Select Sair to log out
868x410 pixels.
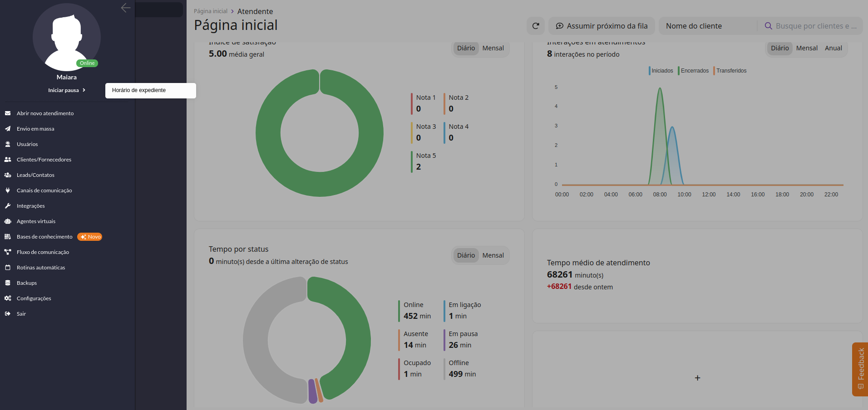pyautogui.click(x=21, y=314)
